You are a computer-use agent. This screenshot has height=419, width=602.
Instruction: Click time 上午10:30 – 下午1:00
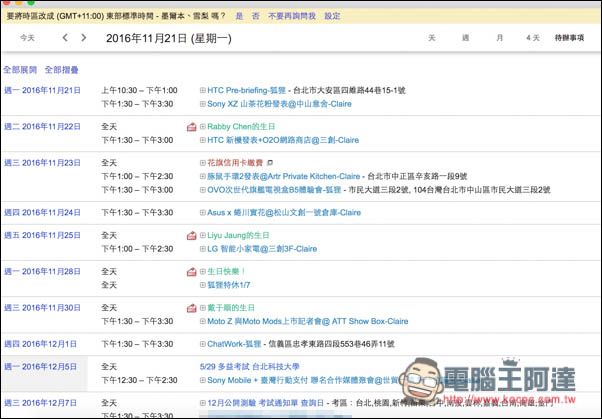click(139, 90)
